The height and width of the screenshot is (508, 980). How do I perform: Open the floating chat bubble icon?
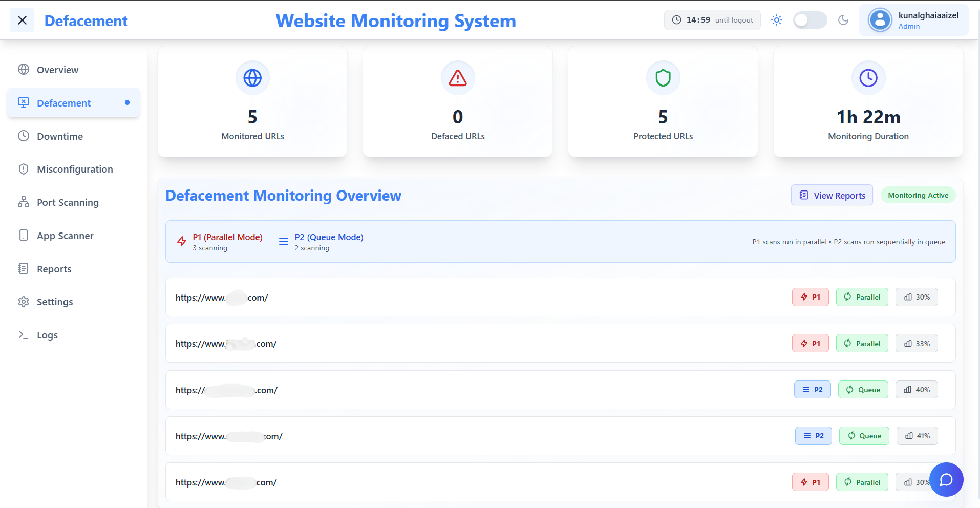point(946,479)
